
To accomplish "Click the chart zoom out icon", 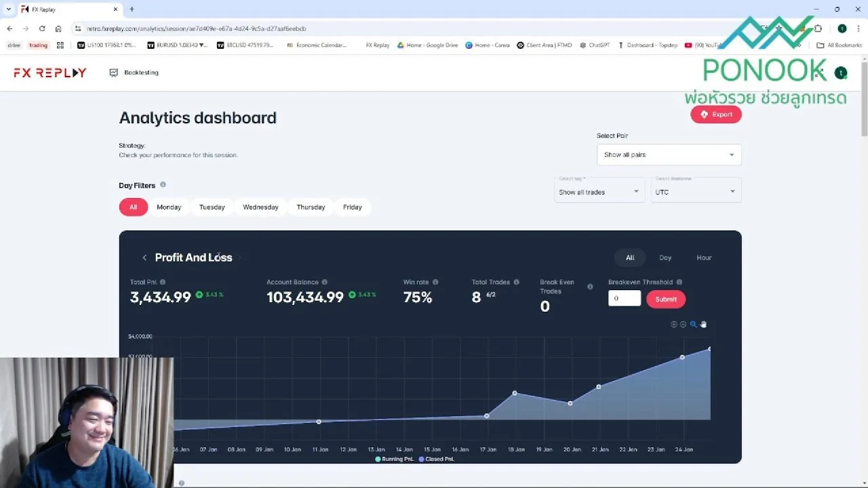I will pyautogui.click(x=683, y=325).
